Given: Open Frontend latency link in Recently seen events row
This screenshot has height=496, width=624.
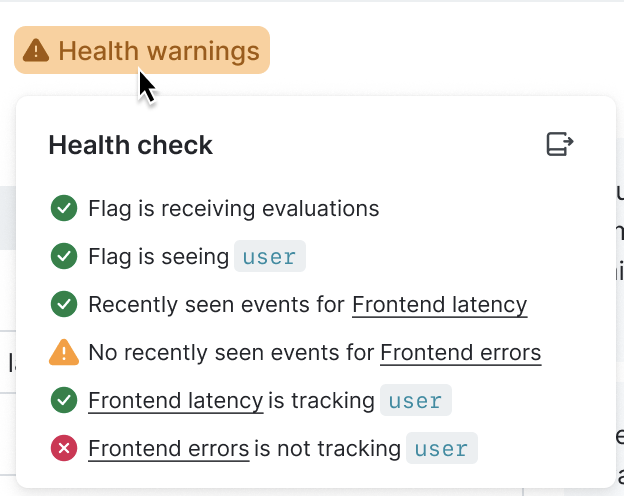Looking at the screenshot, I should [439, 305].
